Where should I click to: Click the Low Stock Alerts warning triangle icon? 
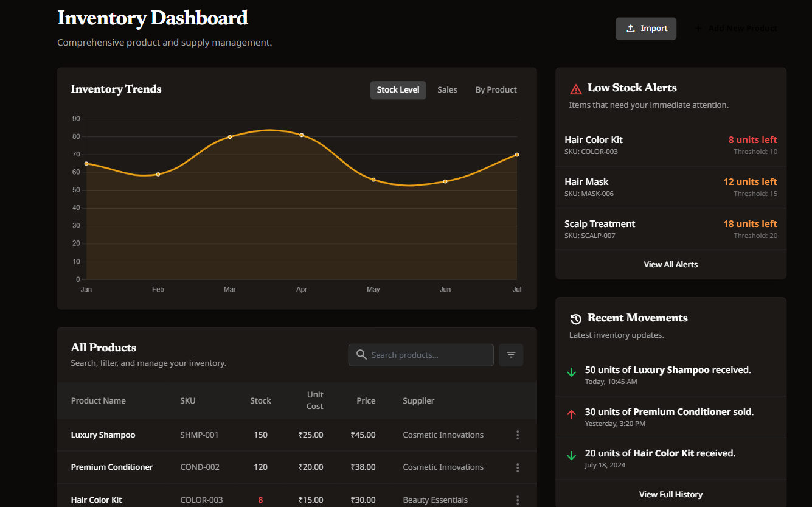click(x=575, y=89)
